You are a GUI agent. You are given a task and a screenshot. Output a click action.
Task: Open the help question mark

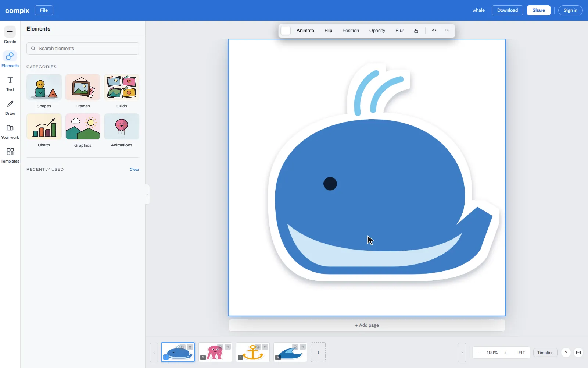(566, 353)
